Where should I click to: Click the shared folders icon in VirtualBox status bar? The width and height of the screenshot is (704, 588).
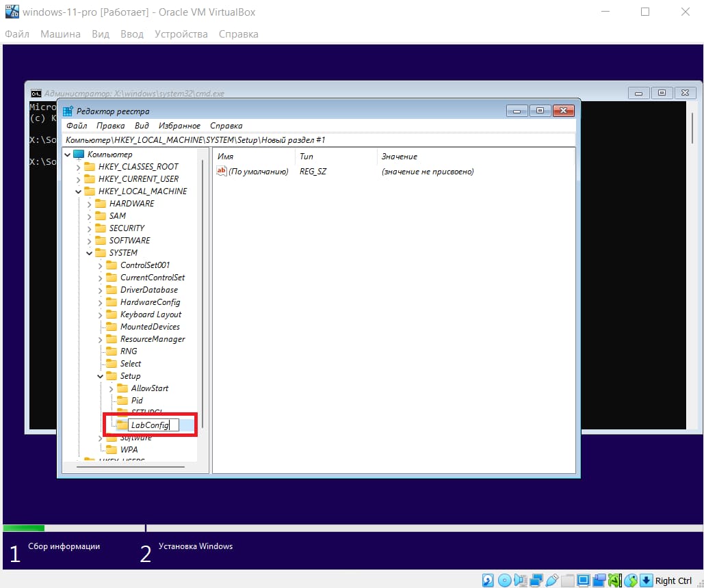pyautogui.click(x=568, y=580)
